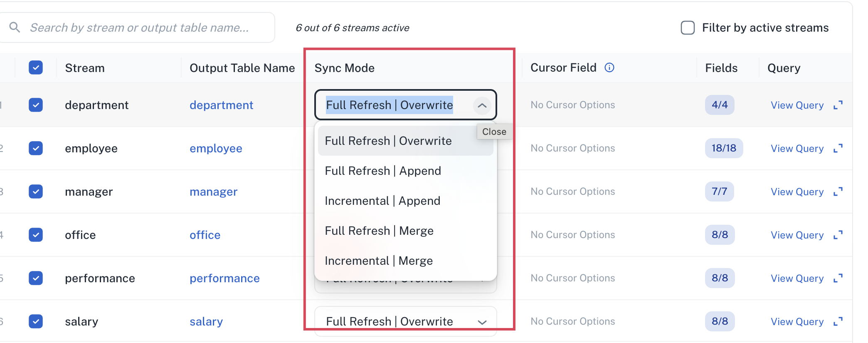Open the department output table link
This screenshot has height=343, width=868.
pos(221,105)
